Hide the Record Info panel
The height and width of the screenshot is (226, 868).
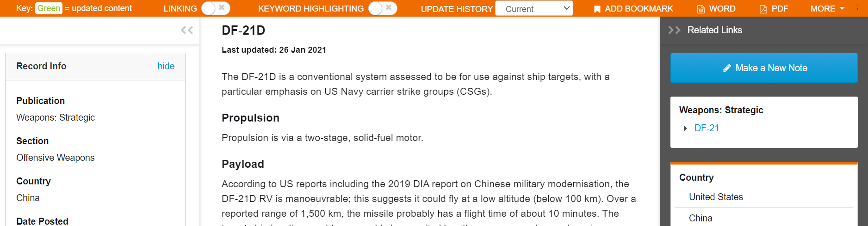(x=166, y=66)
